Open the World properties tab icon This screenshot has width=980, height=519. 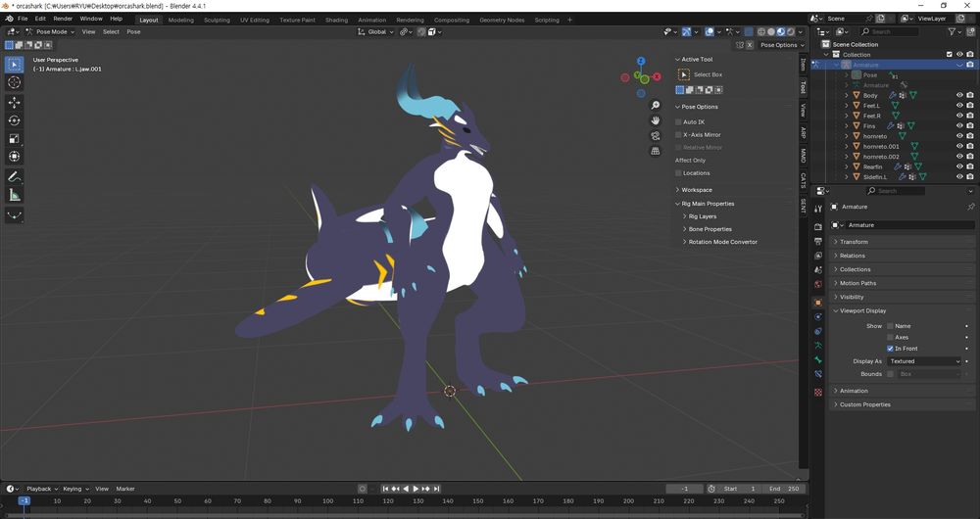(818, 284)
